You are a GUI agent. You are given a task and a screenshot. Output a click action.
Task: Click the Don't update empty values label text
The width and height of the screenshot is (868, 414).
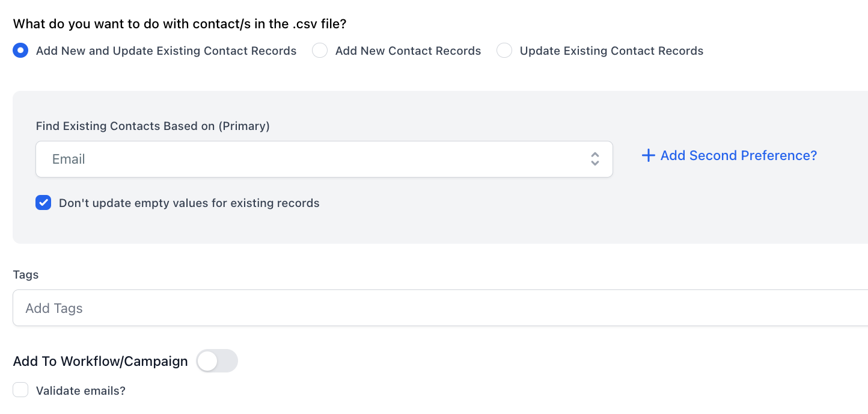point(189,203)
